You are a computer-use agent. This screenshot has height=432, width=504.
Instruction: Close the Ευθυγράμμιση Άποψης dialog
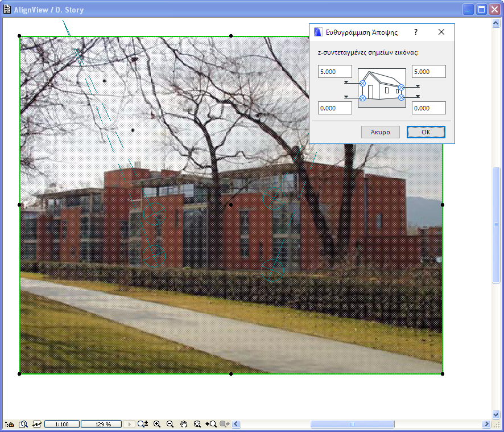pyautogui.click(x=441, y=32)
